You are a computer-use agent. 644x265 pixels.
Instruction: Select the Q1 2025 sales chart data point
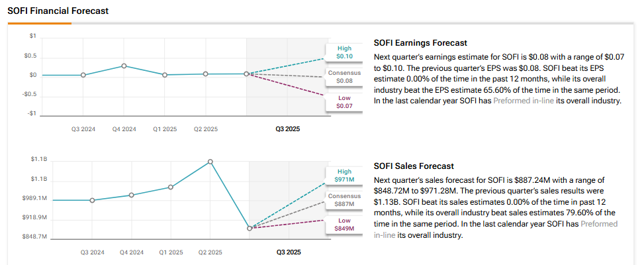[171, 187]
